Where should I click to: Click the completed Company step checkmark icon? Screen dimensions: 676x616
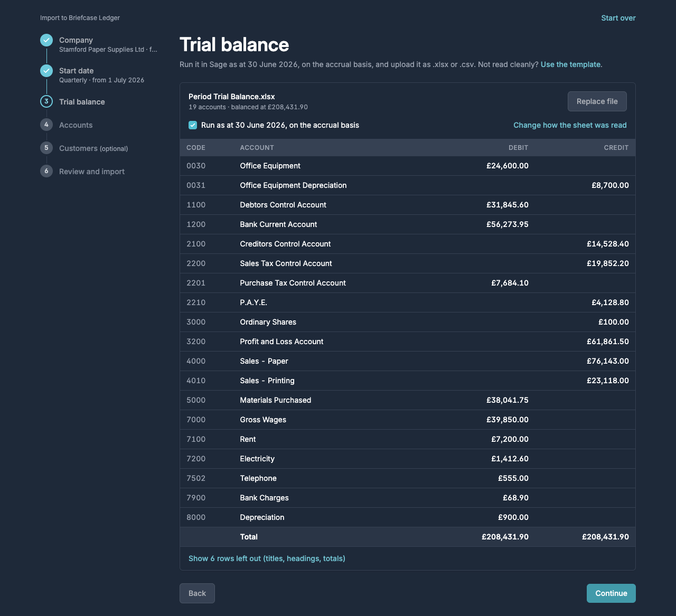click(x=46, y=40)
